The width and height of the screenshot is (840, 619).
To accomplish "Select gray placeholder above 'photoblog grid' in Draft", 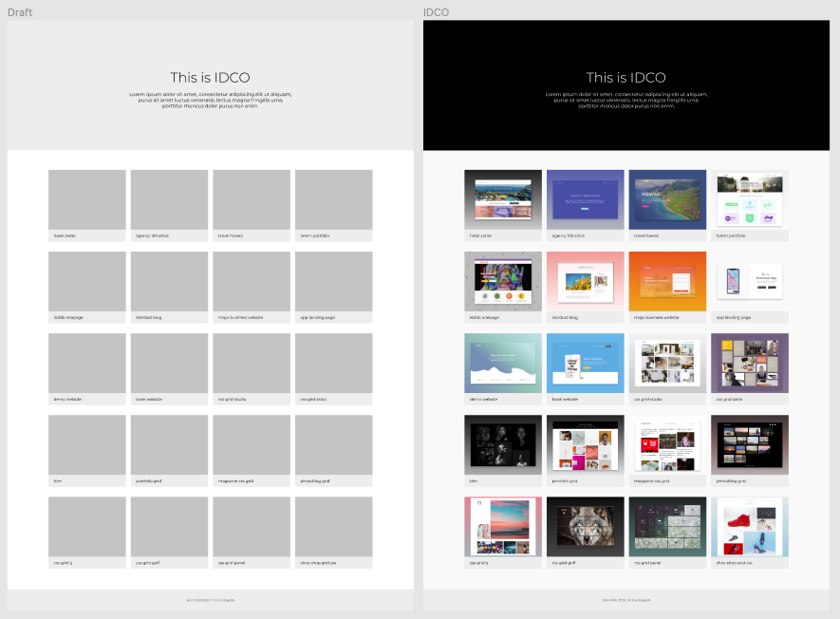I will pyautogui.click(x=334, y=445).
